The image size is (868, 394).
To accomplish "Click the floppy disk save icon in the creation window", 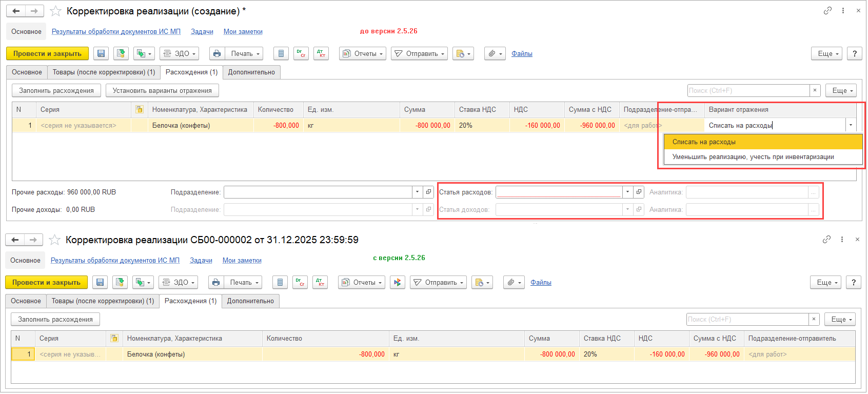I will 101,54.
